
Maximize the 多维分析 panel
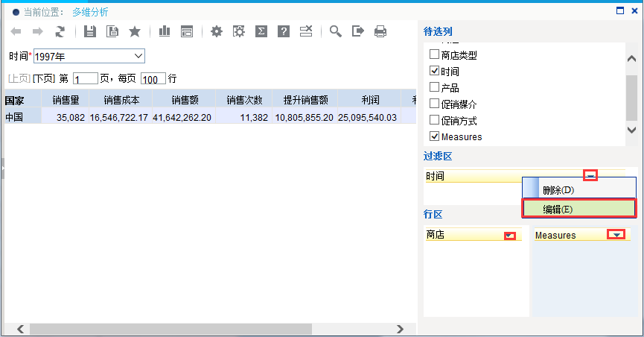[x=620, y=10]
